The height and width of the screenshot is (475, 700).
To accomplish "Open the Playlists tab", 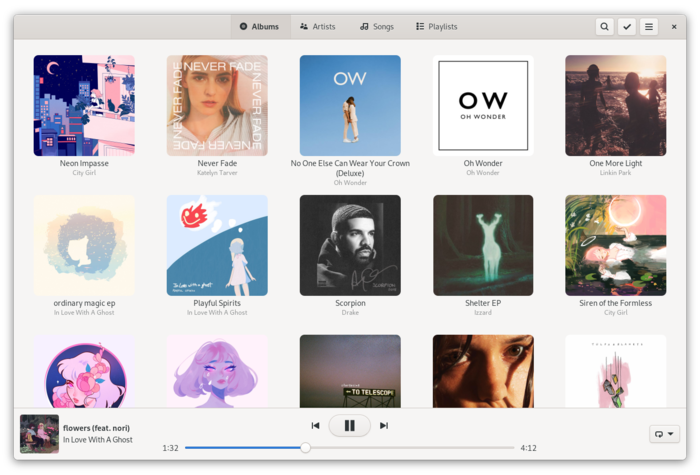I will pos(436,27).
